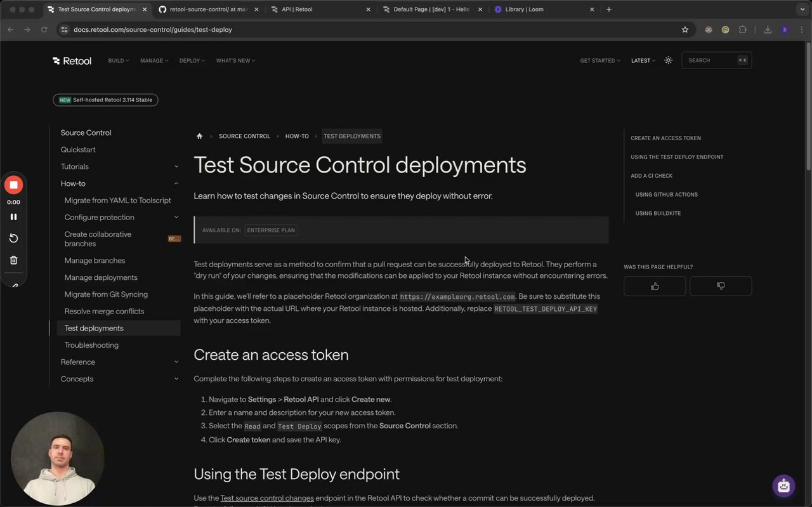Restart the Loom recording
812x507 pixels.
pyautogui.click(x=13, y=238)
